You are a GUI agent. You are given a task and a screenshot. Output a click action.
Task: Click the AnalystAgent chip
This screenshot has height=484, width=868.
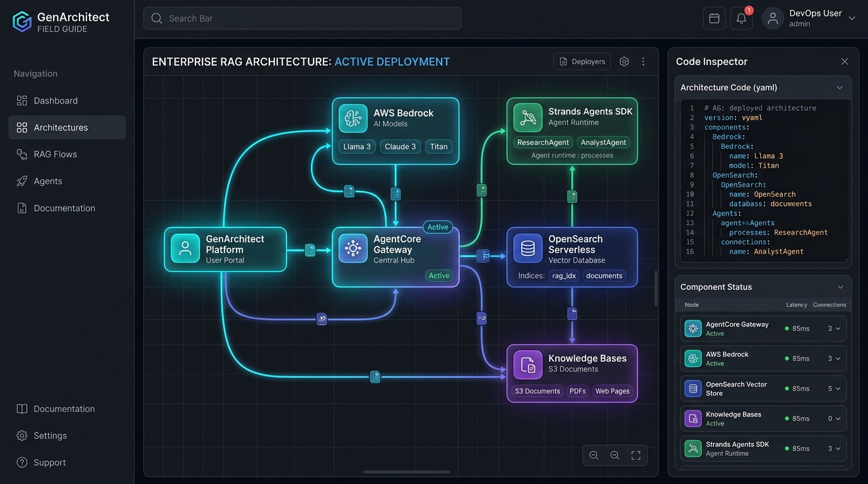[604, 142]
